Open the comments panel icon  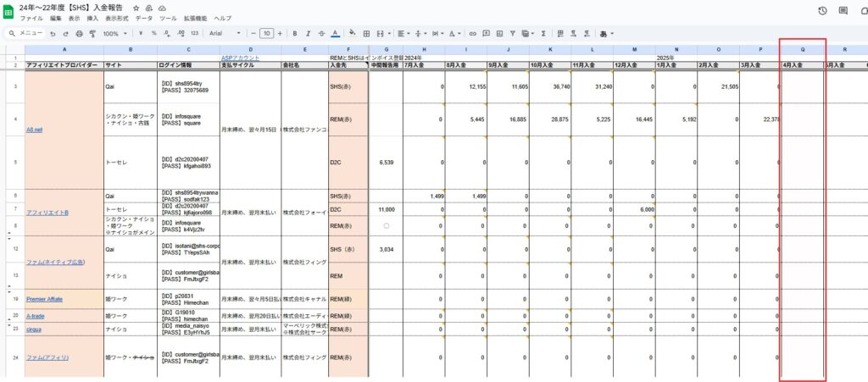pyautogui.click(x=843, y=10)
